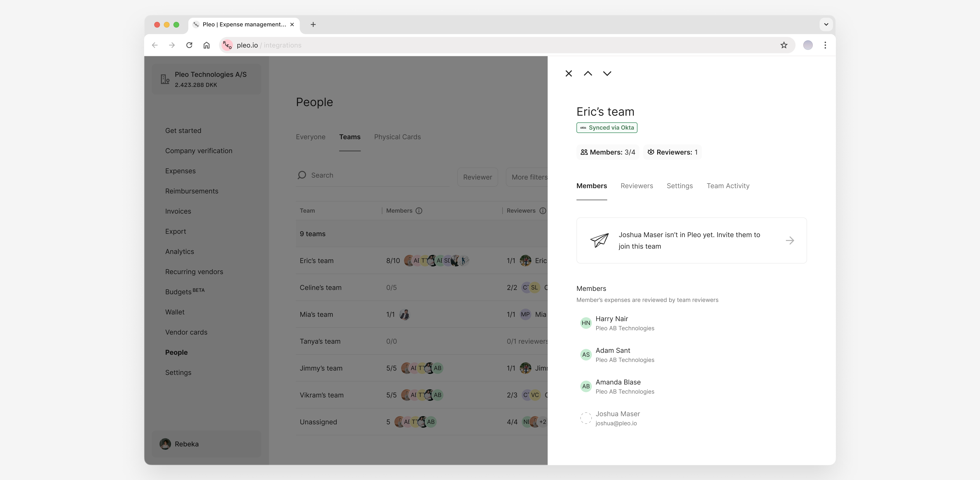Open Invoices in the sidebar
980x480 pixels.
[178, 211]
